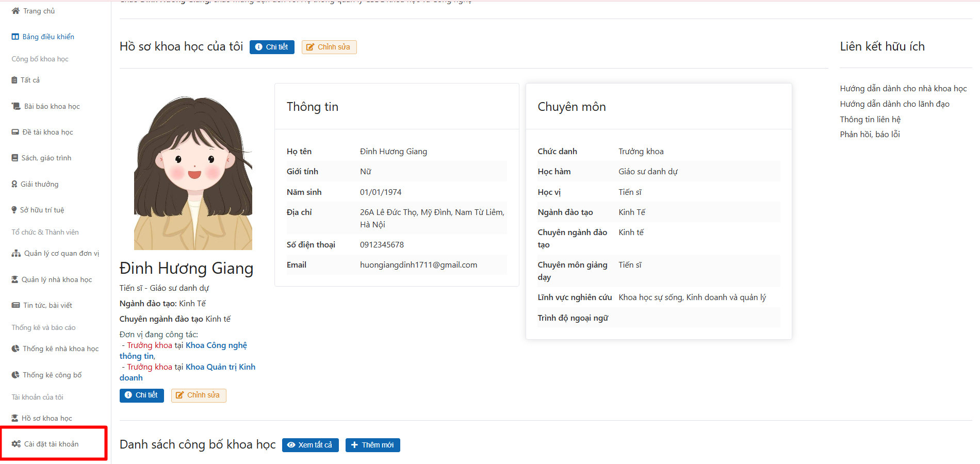Image resolution: width=980 pixels, height=464 pixels.
Task: Click the trophy icon for Giải thưởng
Action: (14, 184)
